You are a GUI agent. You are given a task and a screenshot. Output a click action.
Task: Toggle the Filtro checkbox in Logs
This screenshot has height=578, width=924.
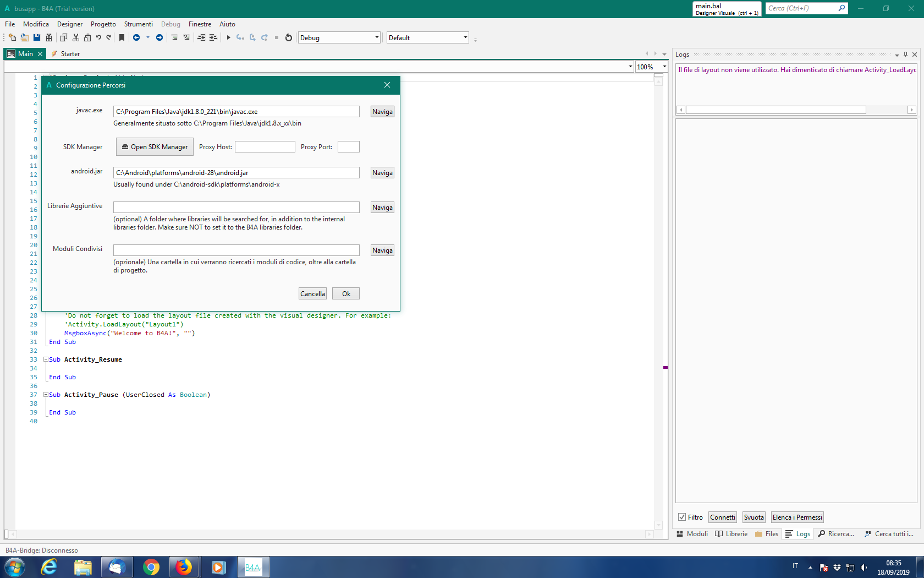682,517
